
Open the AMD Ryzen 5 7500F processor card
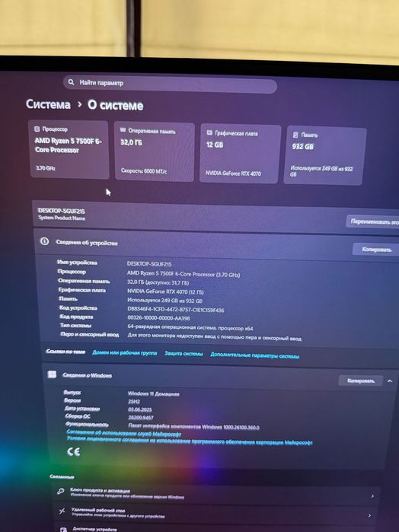69,149
